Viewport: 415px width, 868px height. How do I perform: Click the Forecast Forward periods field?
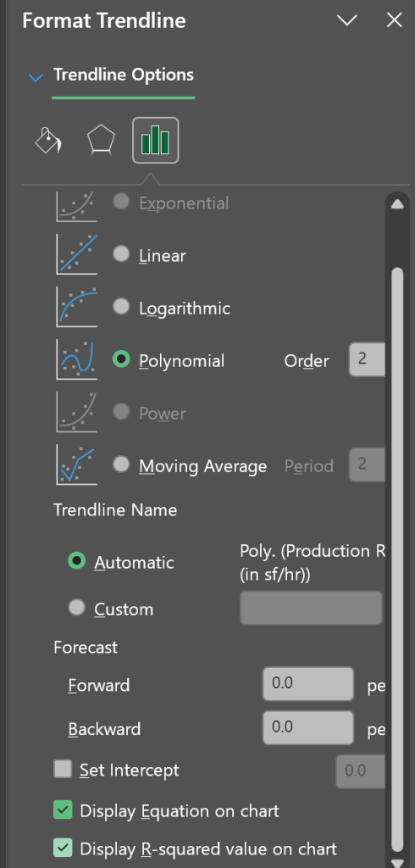(308, 684)
